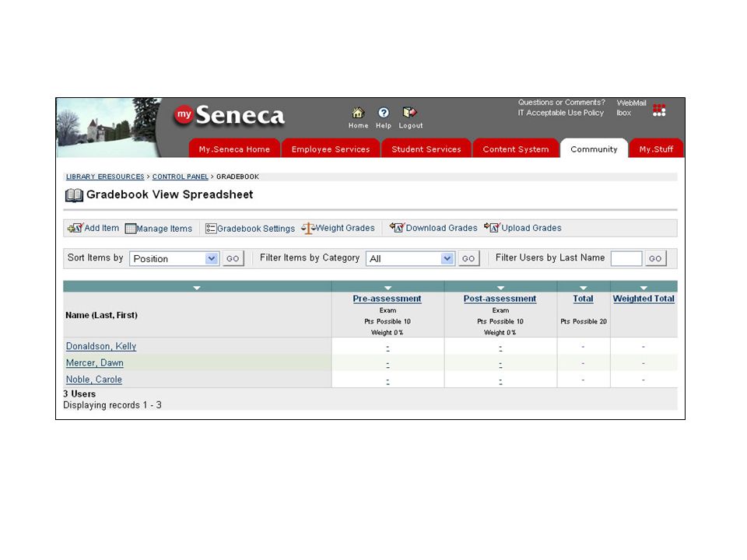Click the Add Item icon
The image size is (747, 560).
click(75, 228)
